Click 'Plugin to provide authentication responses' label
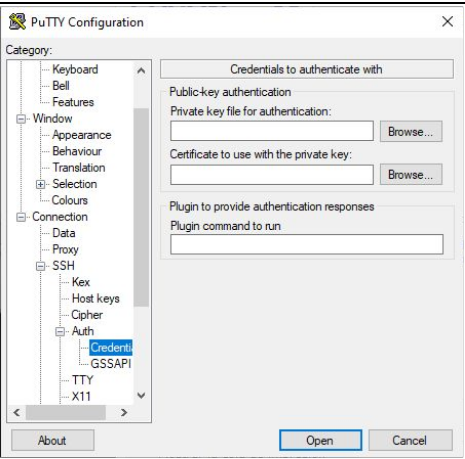 272,207
